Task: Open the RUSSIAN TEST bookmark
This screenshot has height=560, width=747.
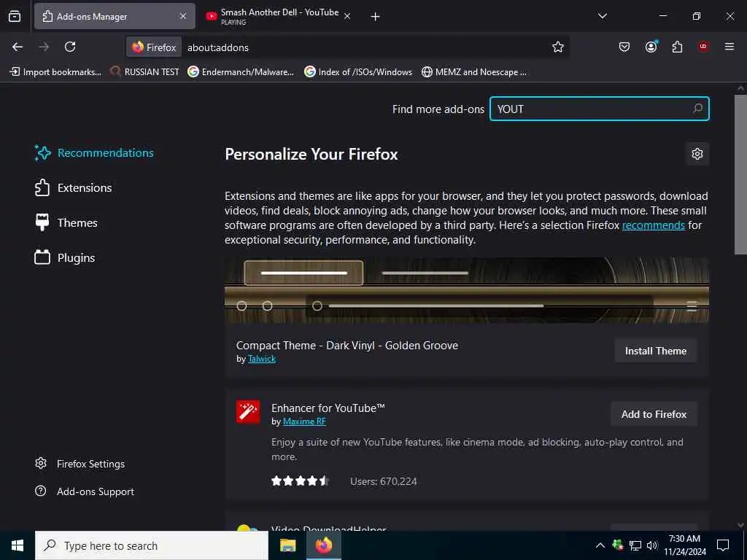Action: (145, 72)
